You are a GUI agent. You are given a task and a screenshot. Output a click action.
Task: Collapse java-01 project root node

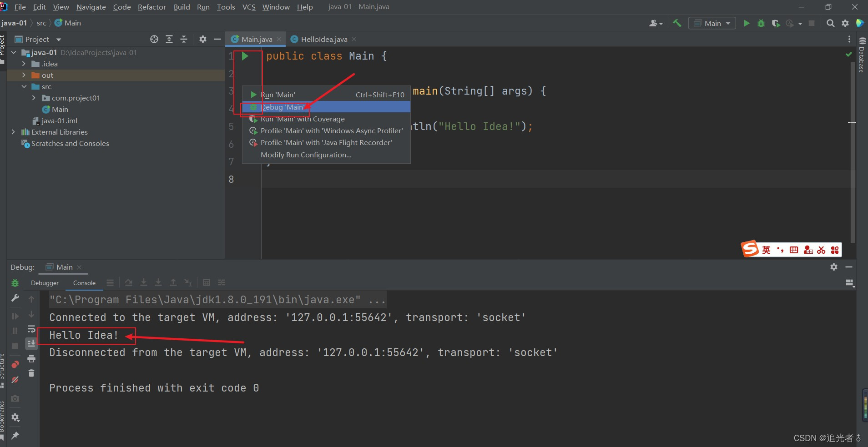click(x=14, y=53)
